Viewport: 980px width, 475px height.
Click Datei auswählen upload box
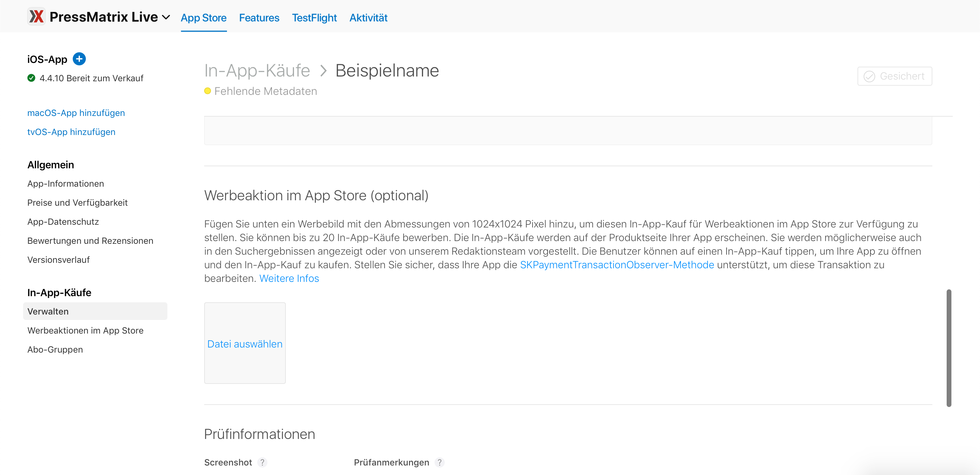tap(245, 343)
